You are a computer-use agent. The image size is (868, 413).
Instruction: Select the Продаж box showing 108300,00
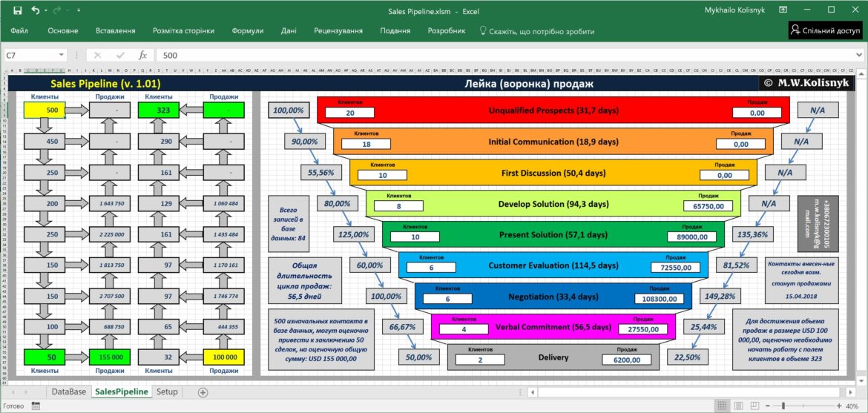pos(660,299)
